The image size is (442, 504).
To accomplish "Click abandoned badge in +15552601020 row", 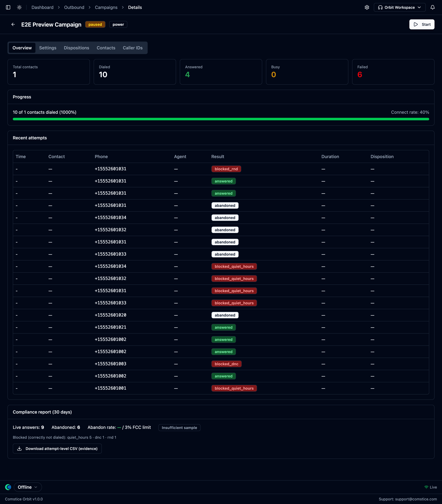I will click(225, 315).
